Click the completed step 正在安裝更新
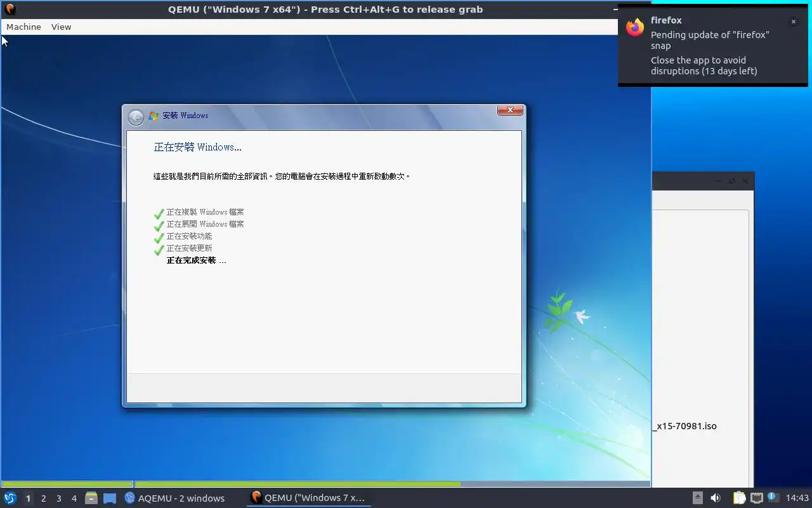The image size is (812, 508). (189, 248)
